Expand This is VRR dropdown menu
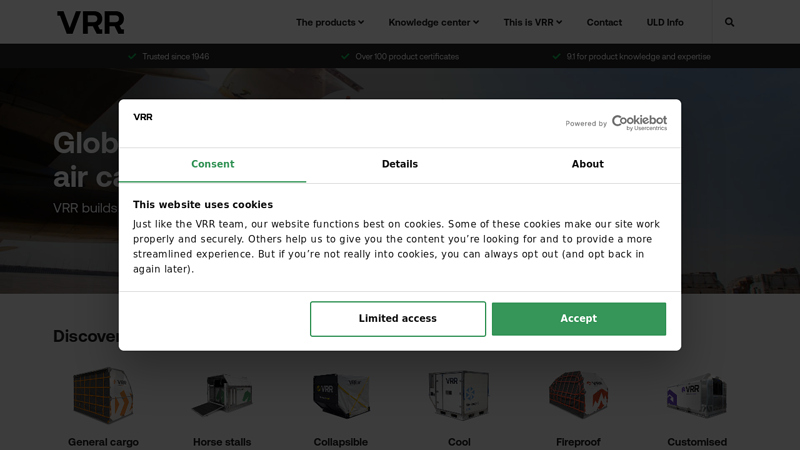The height and width of the screenshot is (450, 800). (533, 22)
